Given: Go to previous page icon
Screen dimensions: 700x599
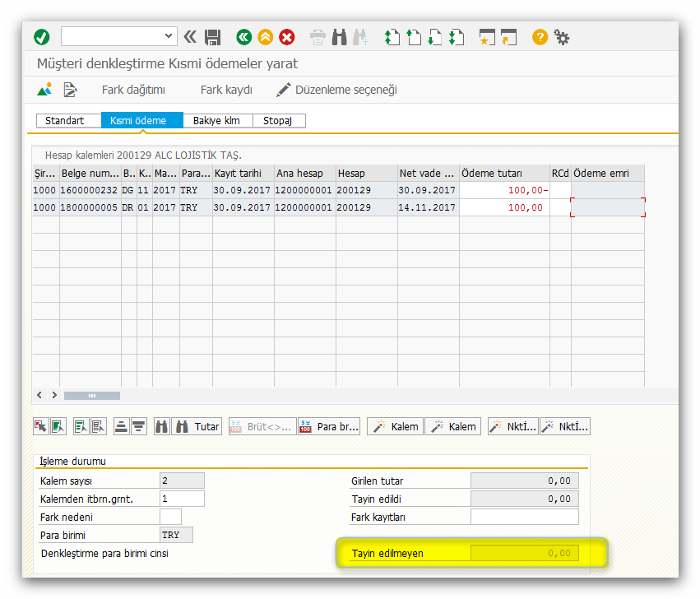Looking at the screenshot, I should 414,37.
